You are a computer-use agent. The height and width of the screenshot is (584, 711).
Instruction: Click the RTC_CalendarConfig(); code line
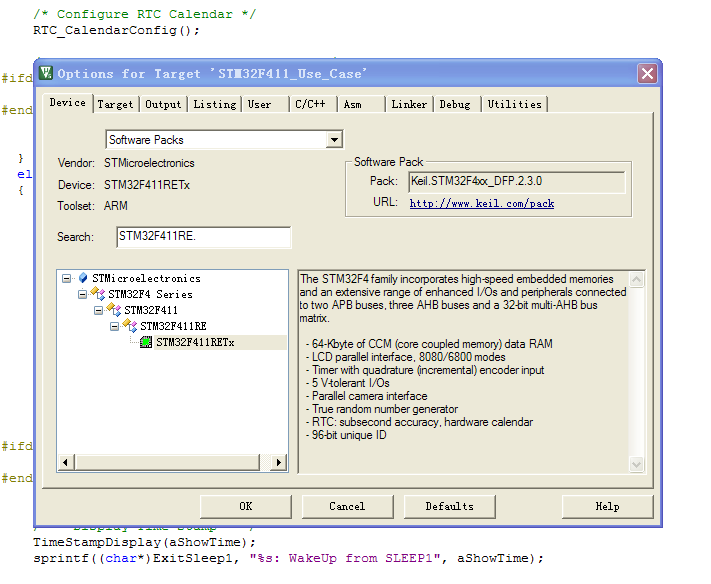(116, 30)
